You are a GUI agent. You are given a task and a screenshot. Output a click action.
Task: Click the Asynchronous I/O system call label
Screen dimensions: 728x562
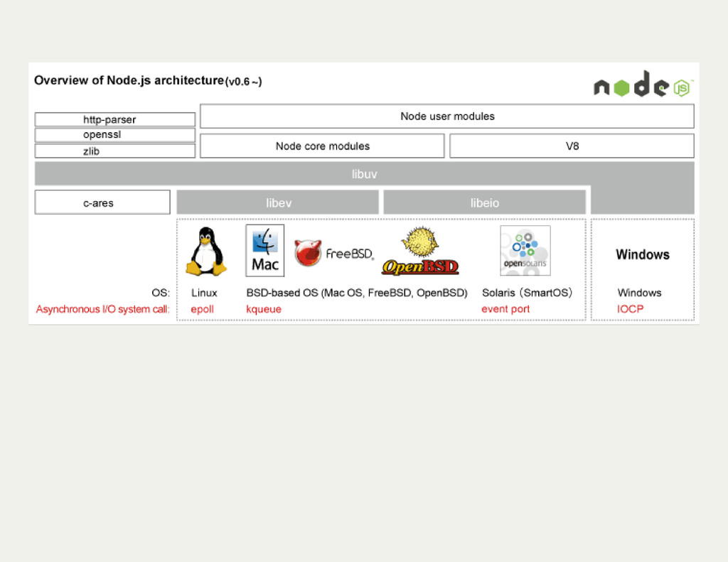tap(102, 309)
